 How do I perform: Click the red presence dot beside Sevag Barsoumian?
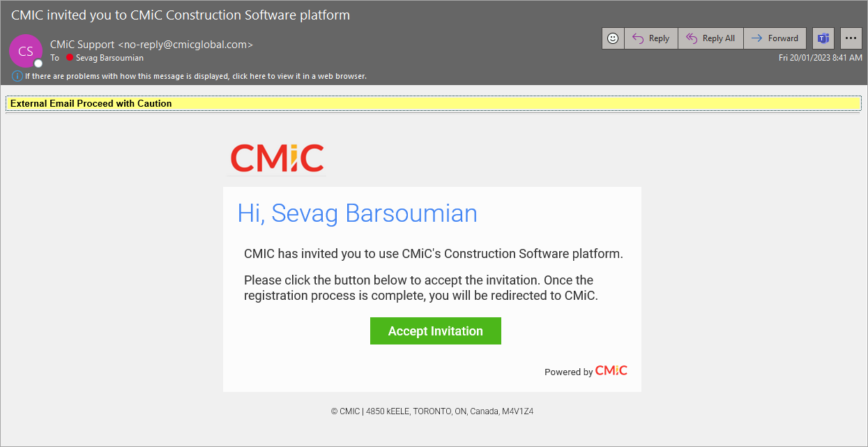(x=70, y=58)
